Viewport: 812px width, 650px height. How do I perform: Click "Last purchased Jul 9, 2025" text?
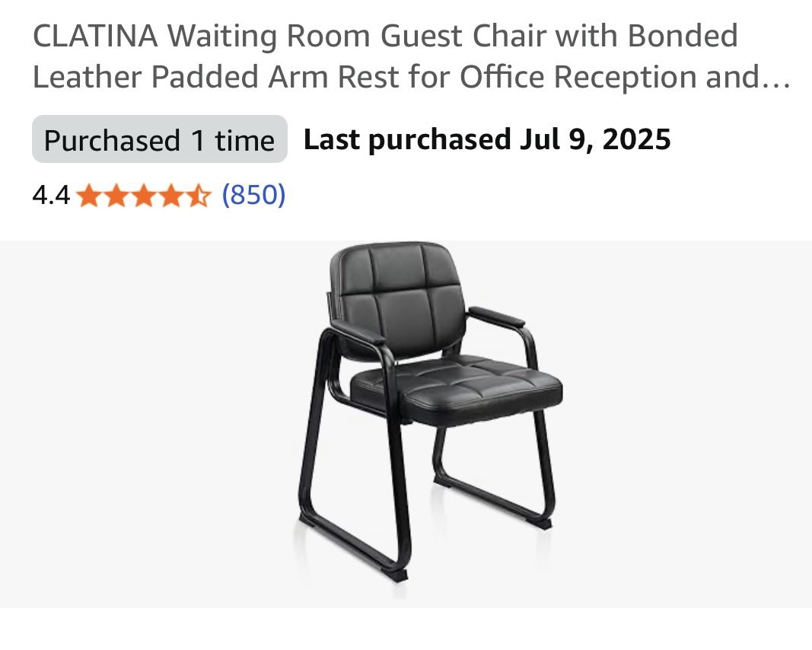pos(487,139)
